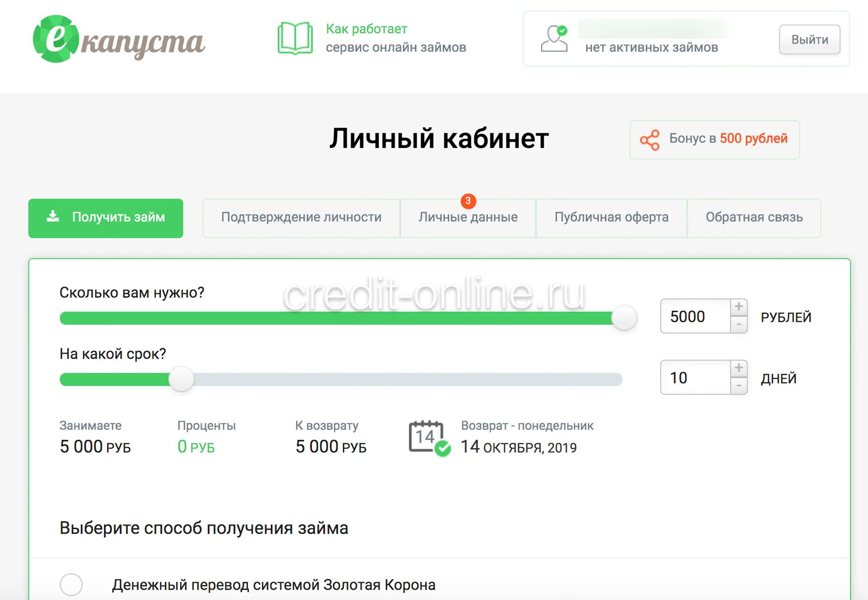Click the eKapusta green logo
The width and height of the screenshot is (868, 600).
pyautogui.click(x=118, y=39)
